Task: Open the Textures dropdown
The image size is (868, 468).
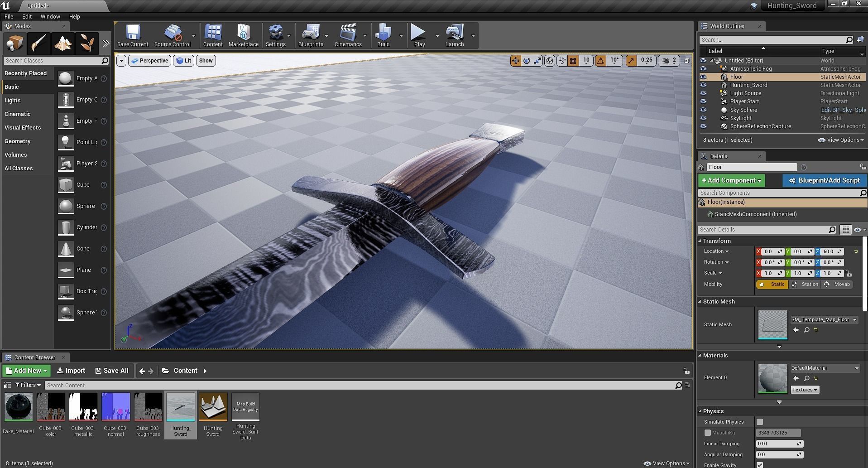Action: tap(805, 390)
